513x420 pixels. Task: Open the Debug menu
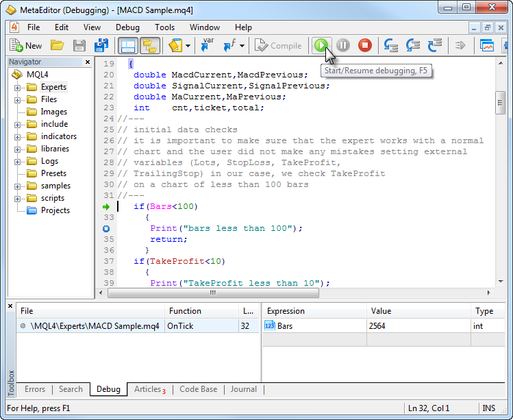coord(127,27)
